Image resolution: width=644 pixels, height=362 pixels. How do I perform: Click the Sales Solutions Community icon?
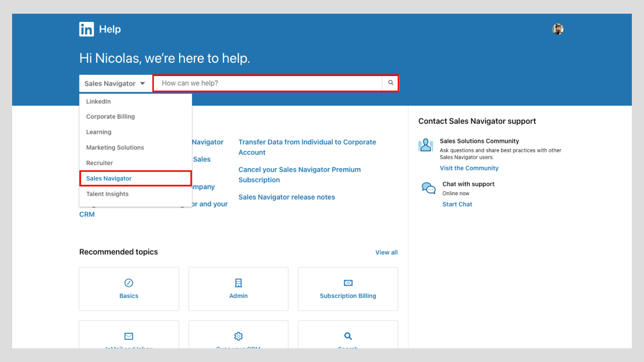pos(425,145)
